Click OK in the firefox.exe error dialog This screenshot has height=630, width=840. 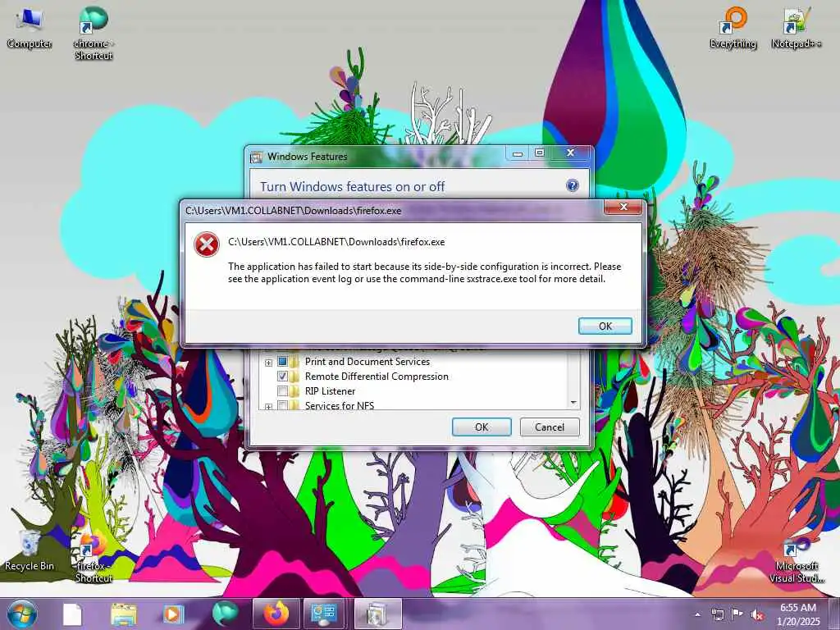pyautogui.click(x=605, y=326)
